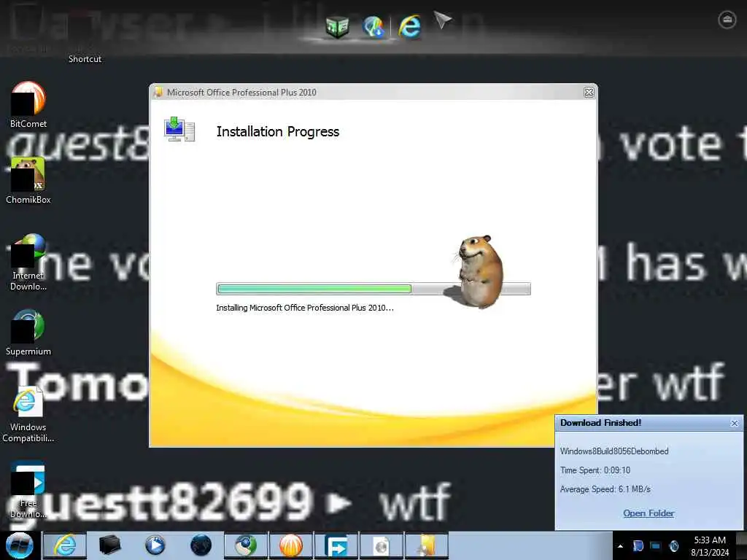Click Open Folder in download notification
Viewport: 747px width, 560px height.
(649, 513)
